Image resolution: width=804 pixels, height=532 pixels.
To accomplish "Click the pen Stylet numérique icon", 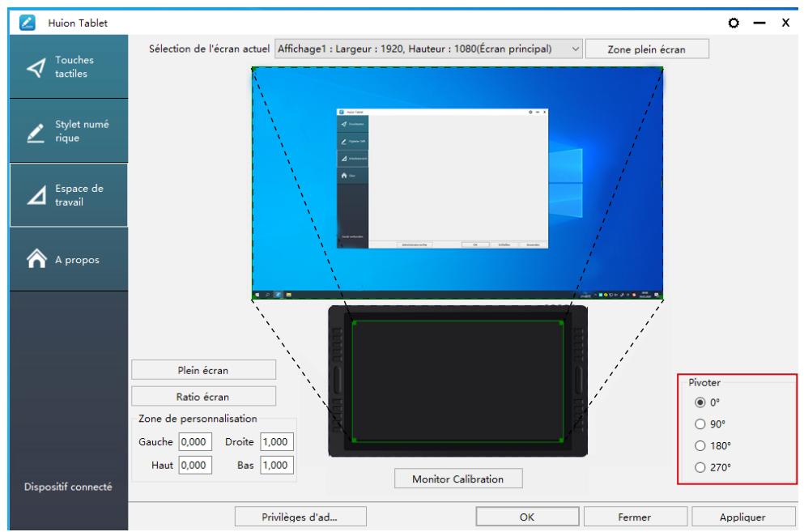I will click(36, 133).
